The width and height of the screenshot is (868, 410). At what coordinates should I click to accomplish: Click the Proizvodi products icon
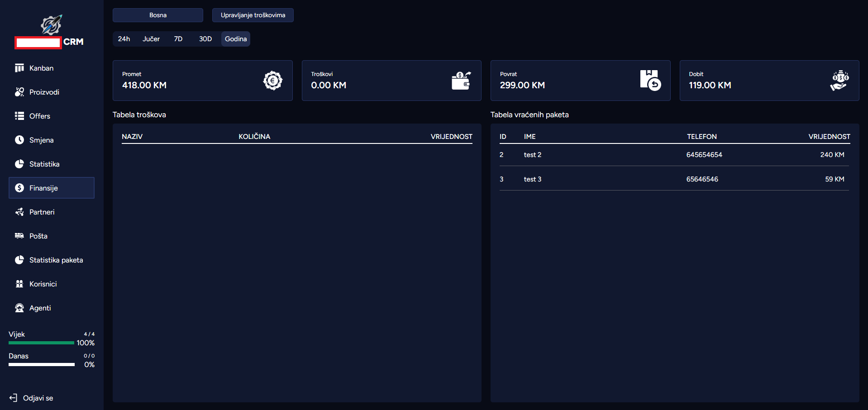pos(19,92)
